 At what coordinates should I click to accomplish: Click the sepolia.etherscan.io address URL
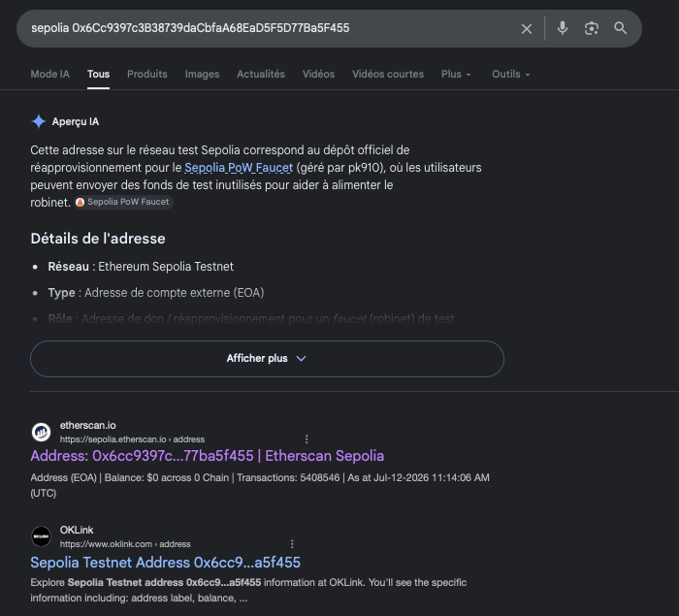[x=132, y=439]
